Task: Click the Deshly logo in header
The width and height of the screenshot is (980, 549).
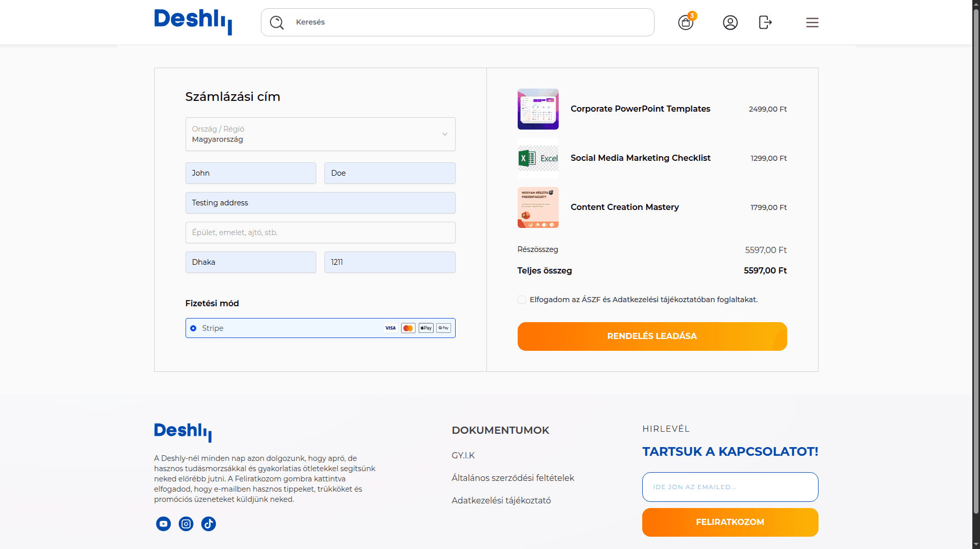Action: click(193, 22)
